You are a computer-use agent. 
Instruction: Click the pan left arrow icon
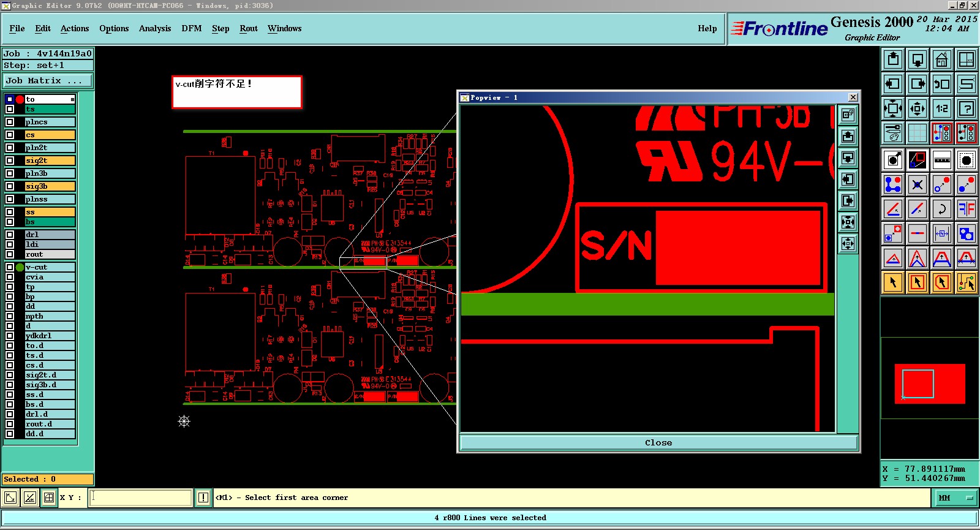point(893,84)
